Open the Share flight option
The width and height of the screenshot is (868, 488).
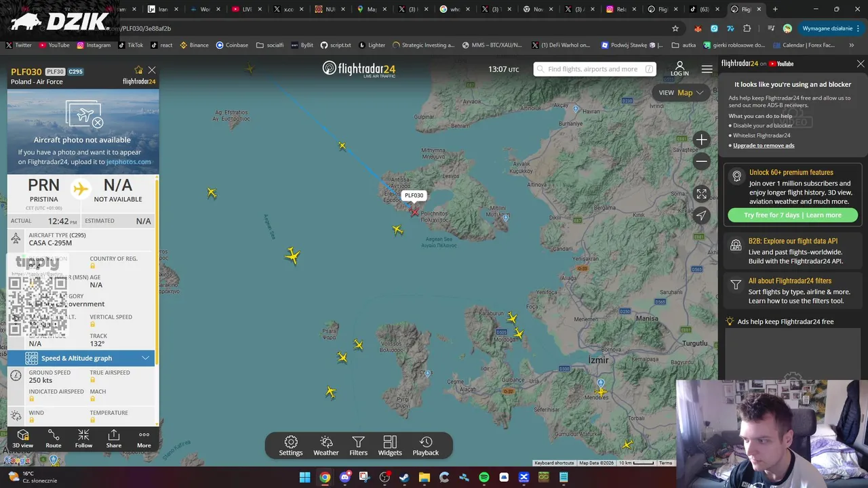coord(114,439)
